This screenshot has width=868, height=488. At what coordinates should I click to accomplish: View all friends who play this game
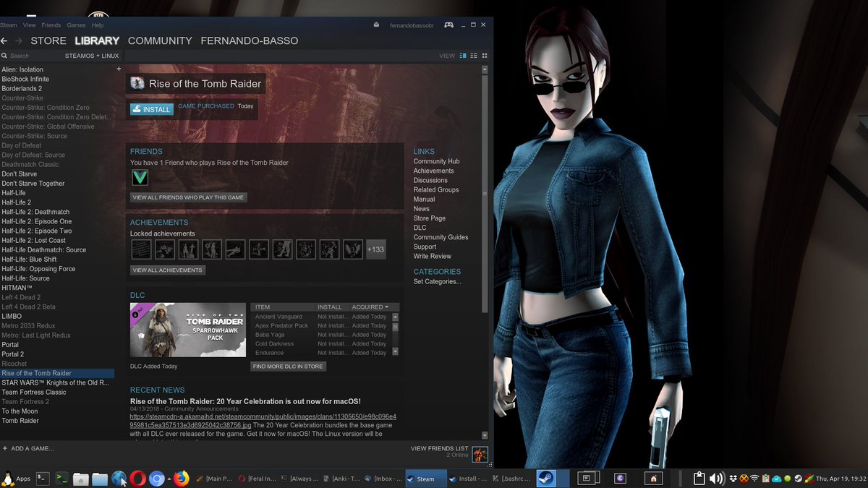pos(189,197)
